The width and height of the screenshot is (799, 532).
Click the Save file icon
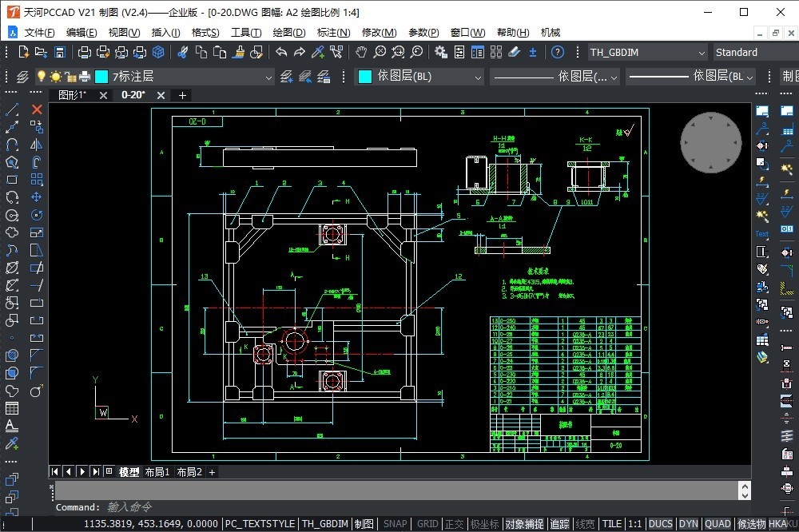tap(59, 52)
